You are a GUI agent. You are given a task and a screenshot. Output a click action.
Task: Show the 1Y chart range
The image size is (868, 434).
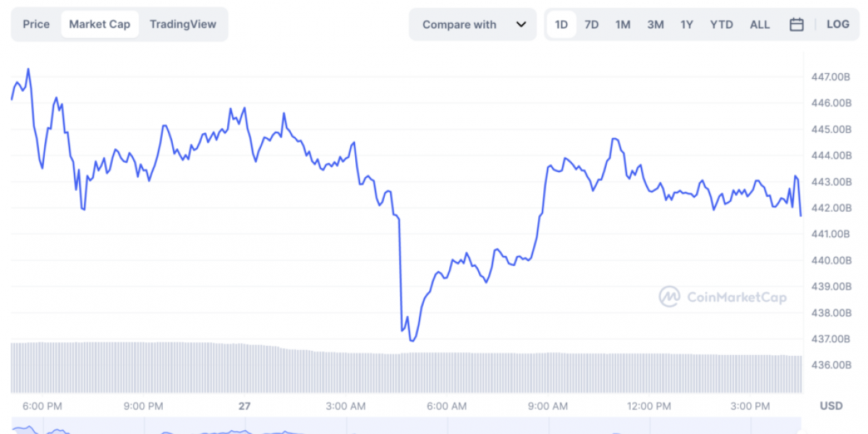tap(687, 25)
